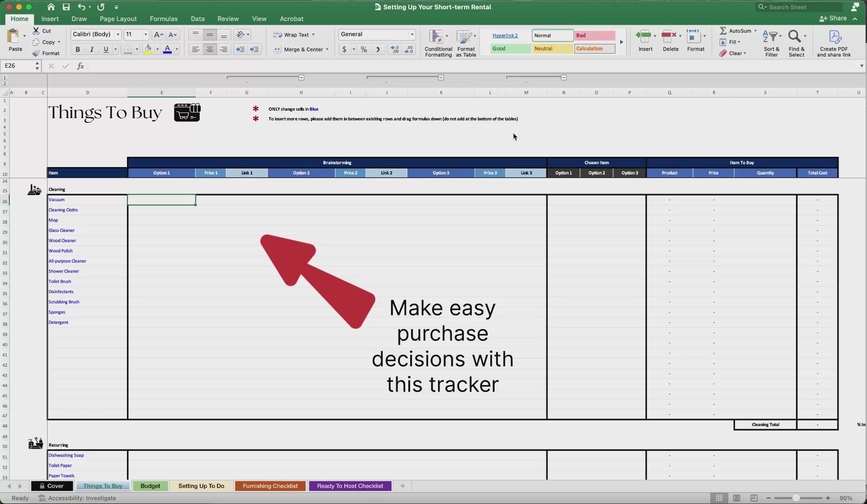Open Format as Table gallery
Image resolution: width=867 pixels, height=504 pixels.
465,37
